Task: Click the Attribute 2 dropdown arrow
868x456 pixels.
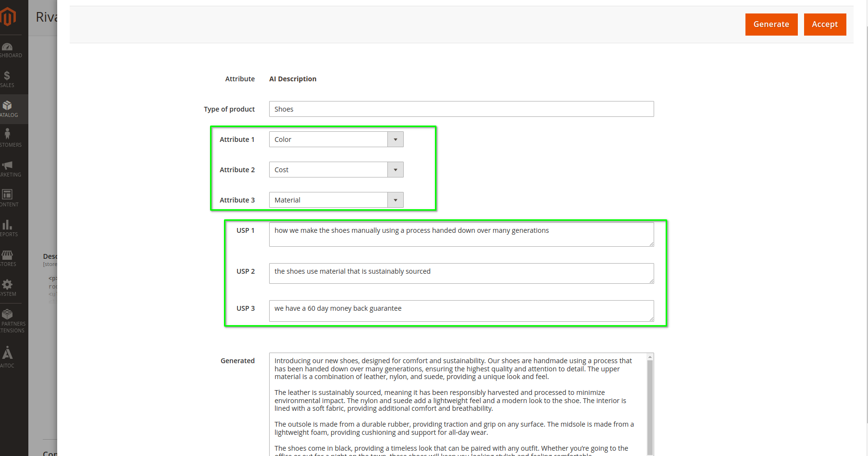Action: (396, 170)
